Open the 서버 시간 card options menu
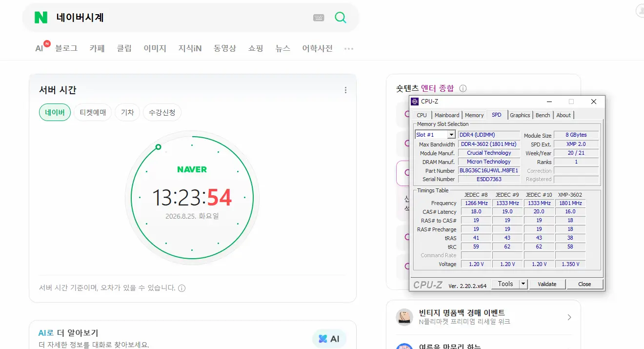This screenshot has height=349, width=644. click(345, 90)
